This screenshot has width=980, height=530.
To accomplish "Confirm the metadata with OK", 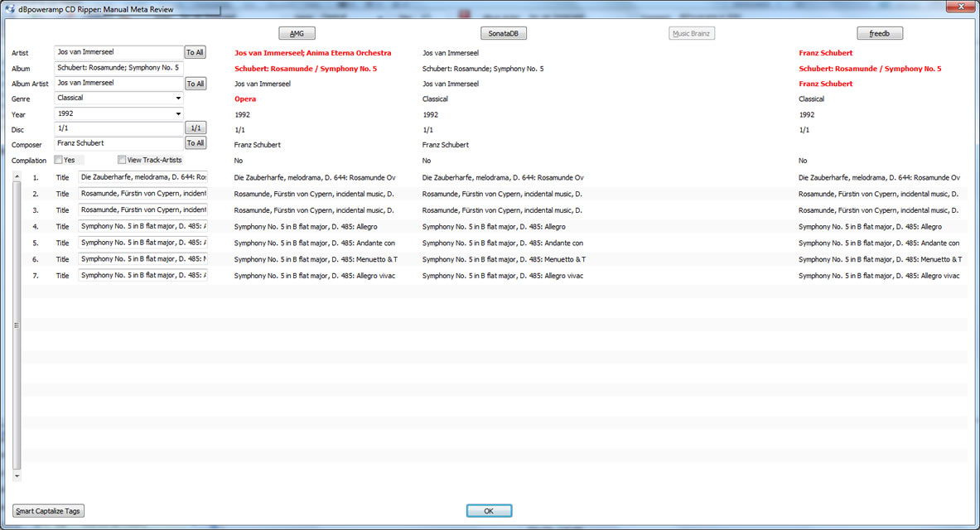I will [x=489, y=511].
